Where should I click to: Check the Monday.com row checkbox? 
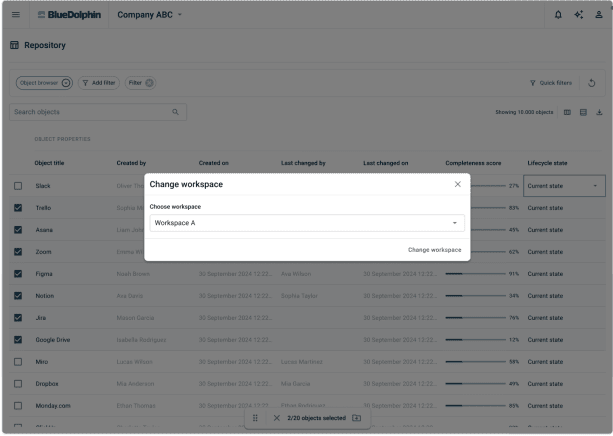click(x=18, y=406)
